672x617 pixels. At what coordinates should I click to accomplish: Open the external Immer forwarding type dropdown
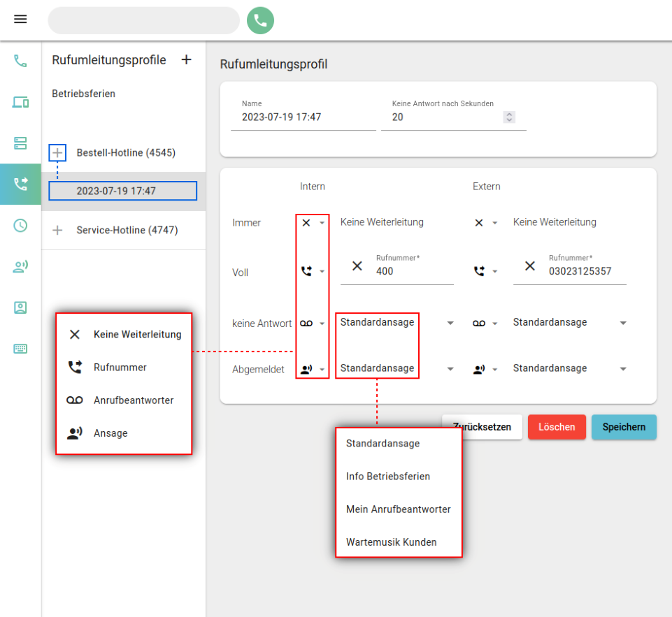point(485,223)
